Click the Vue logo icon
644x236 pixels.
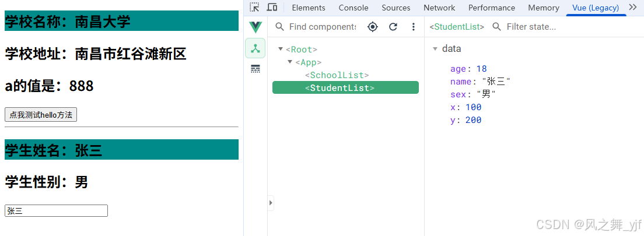coord(256,27)
